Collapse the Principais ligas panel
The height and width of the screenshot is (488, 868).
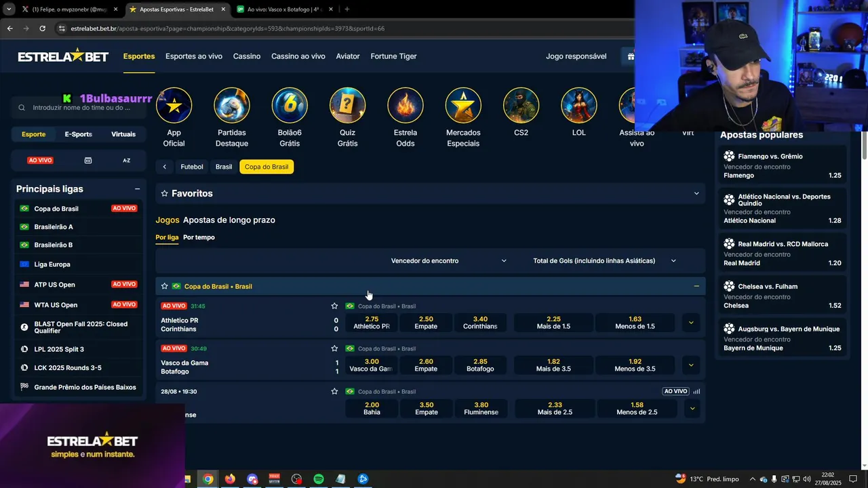[x=137, y=189]
